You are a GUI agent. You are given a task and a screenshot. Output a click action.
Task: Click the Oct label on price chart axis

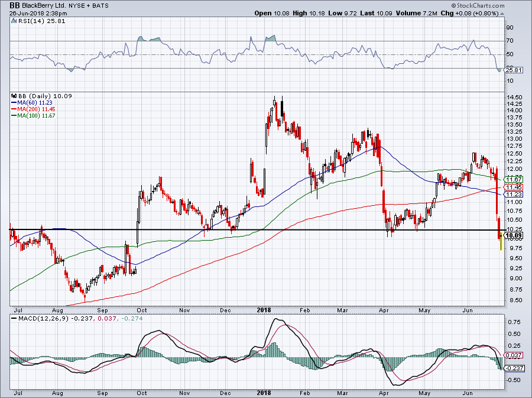tap(141, 310)
